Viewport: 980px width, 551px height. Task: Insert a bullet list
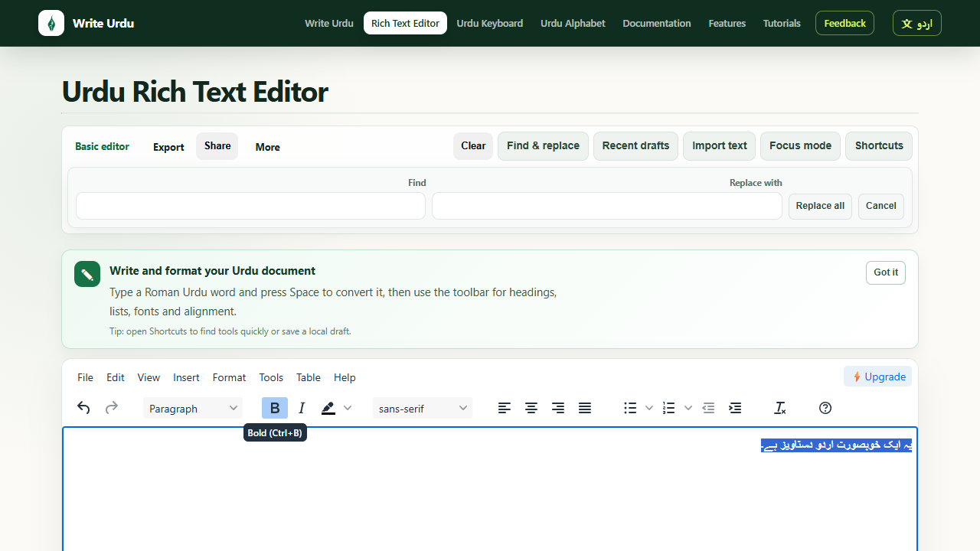click(630, 408)
